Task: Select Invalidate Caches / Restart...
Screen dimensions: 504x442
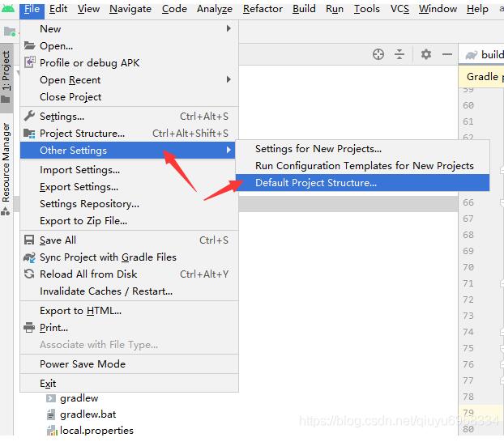Action: click(129, 291)
